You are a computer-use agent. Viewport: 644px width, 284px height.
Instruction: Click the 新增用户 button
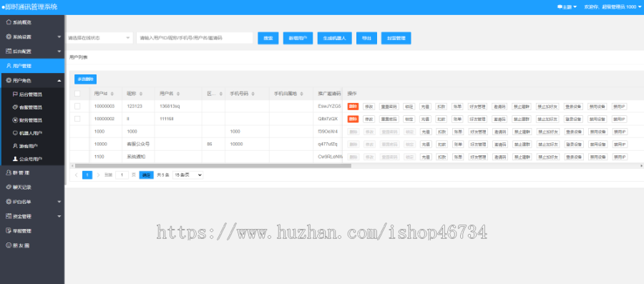point(298,38)
